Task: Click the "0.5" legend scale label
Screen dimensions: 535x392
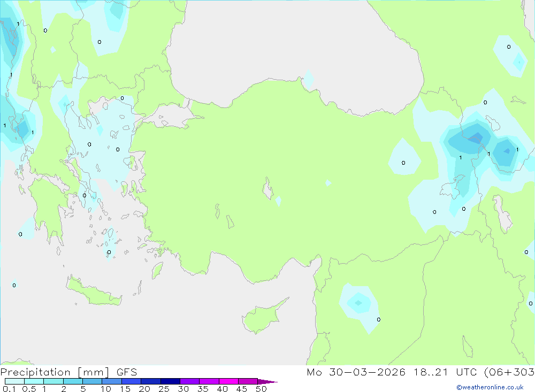Action: click(x=29, y=389)
